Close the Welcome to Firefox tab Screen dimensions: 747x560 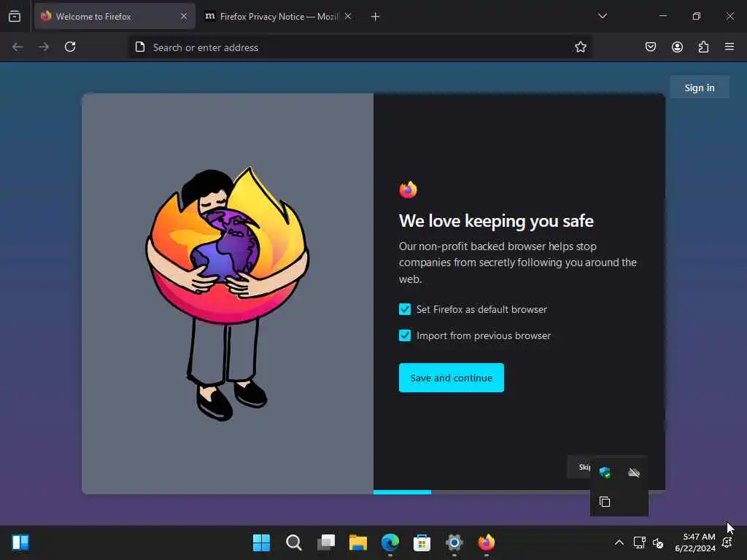(183, 17)
